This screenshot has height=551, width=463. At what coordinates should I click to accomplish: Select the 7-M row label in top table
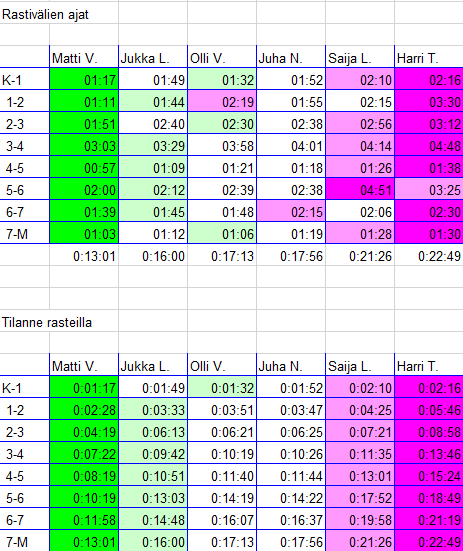[x=25, y=234]
